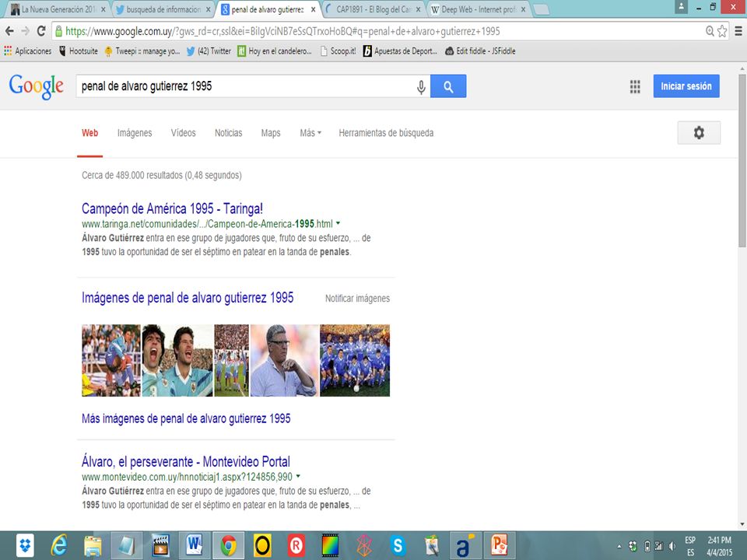Click the volume speaker tray icon
Viewport: 747px width, 560px height.
pyautogui.click(x=672, y=546)
